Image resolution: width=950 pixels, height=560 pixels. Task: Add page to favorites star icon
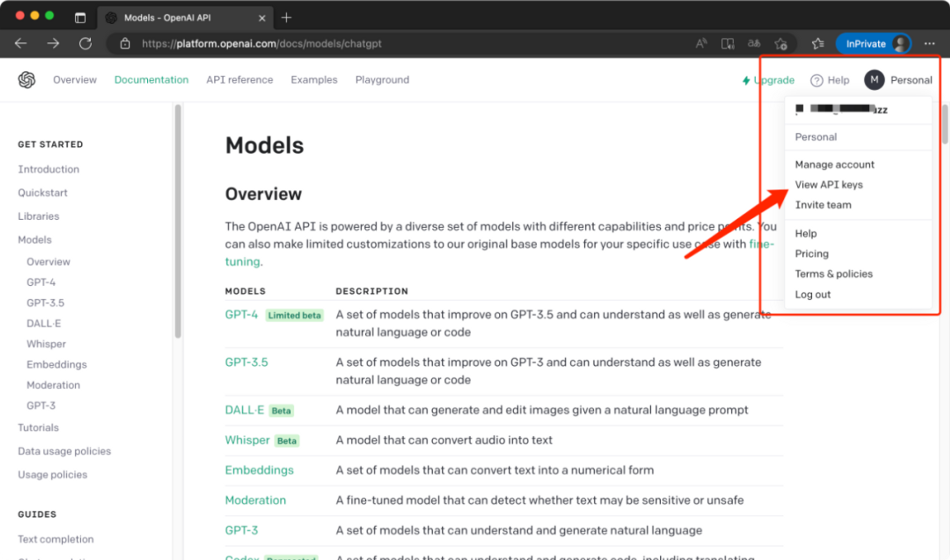coord(780,44)
